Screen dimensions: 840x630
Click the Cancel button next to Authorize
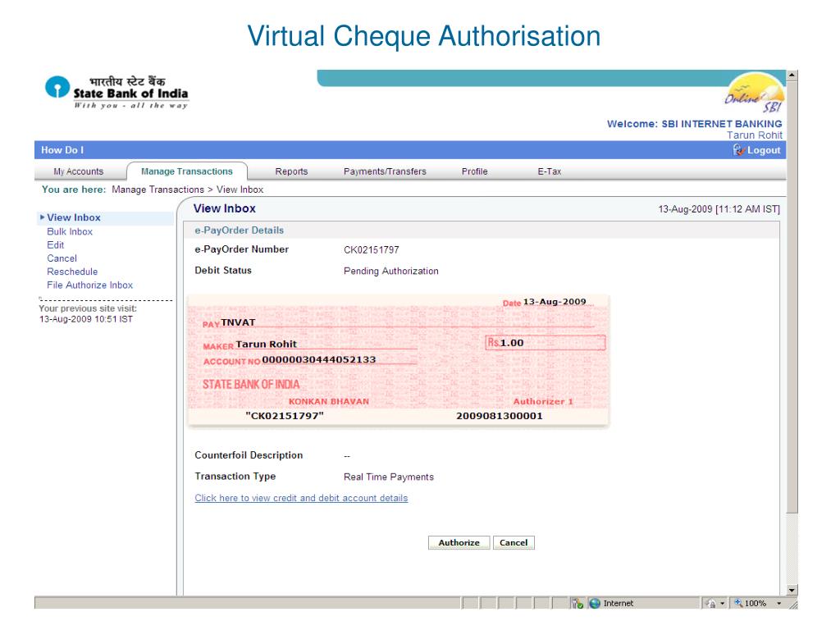tap(514, 543)
